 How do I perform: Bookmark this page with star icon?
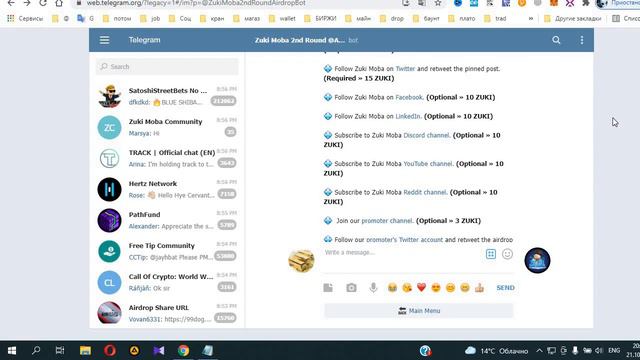pos(438,3)
